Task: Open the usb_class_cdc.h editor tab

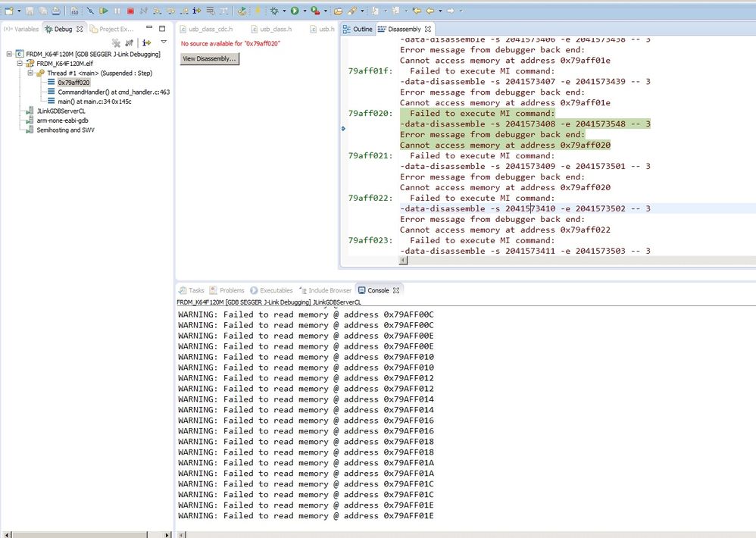Action: pyautogui.click(x=206, y=29)
